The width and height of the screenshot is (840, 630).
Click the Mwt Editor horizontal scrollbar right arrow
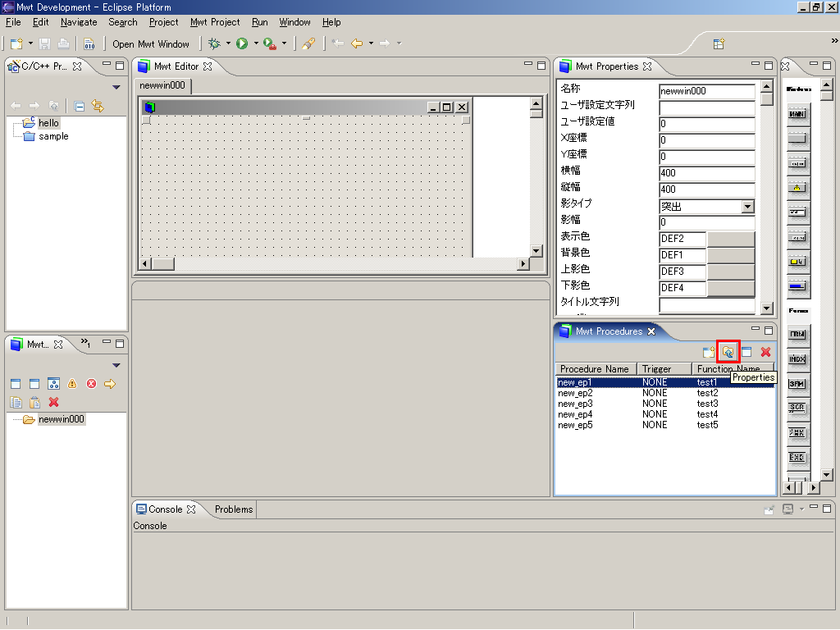click(x=523, y=263)
